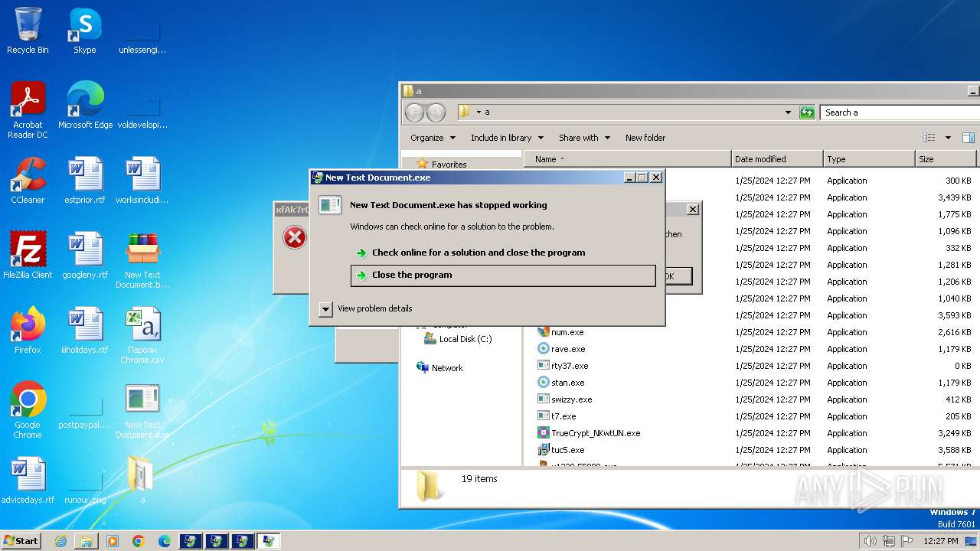Choose Check online for a solution
This screenshot has height=551, width=980.
tap(503, 253)
